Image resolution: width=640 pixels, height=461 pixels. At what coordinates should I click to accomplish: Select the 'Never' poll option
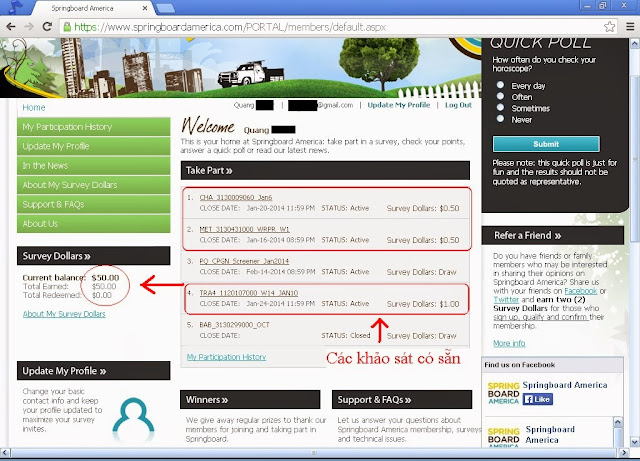pyautogui.click(x=500, y=119)
